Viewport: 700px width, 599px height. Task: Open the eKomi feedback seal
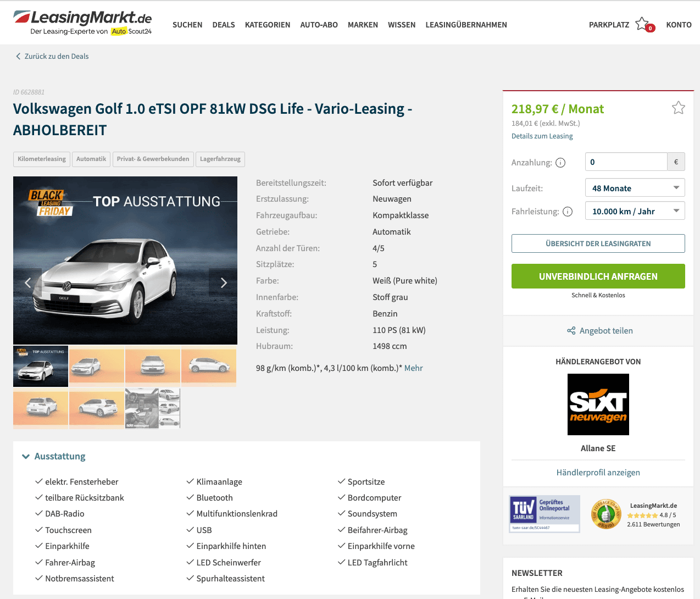click(x=605, y=514)
